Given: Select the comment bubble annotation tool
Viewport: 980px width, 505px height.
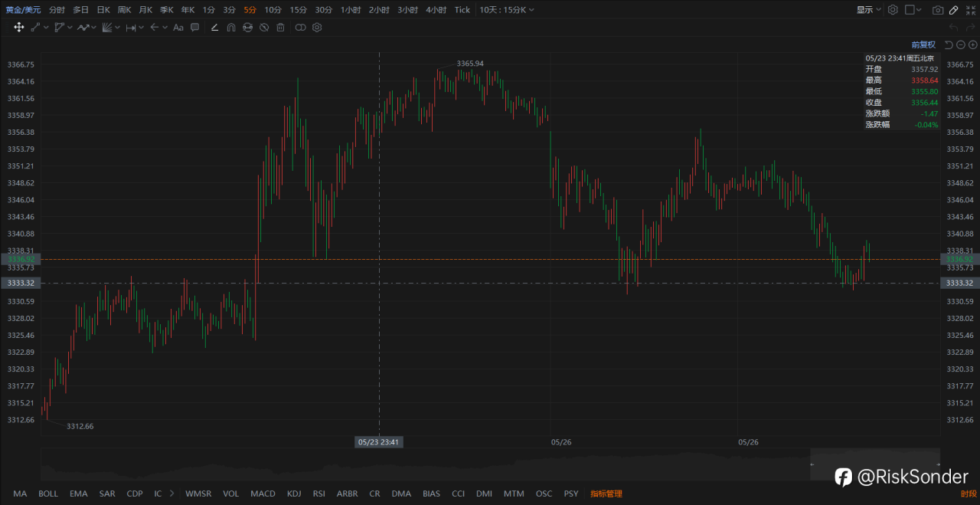Looking at the screenshot, I should coord(194,27).
